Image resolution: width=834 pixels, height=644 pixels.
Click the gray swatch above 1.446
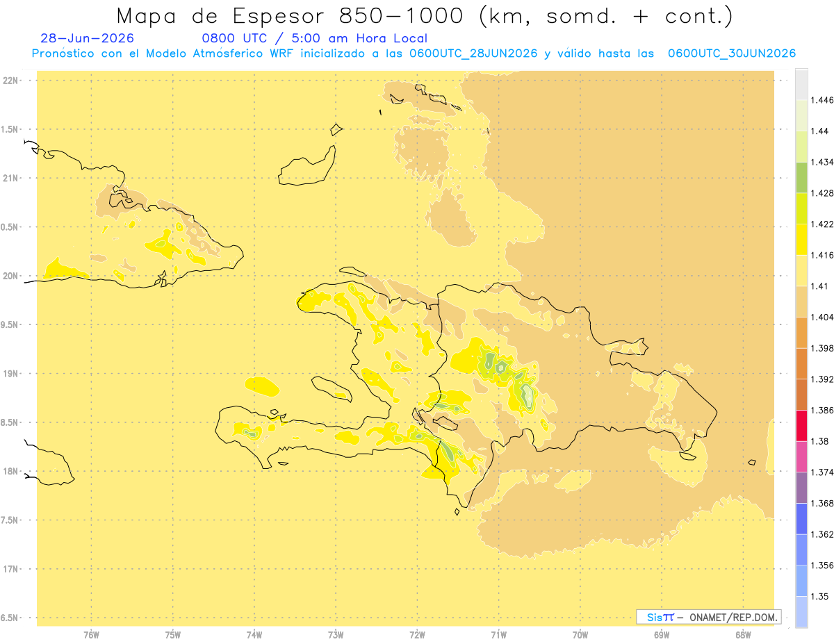pos(801,84)
